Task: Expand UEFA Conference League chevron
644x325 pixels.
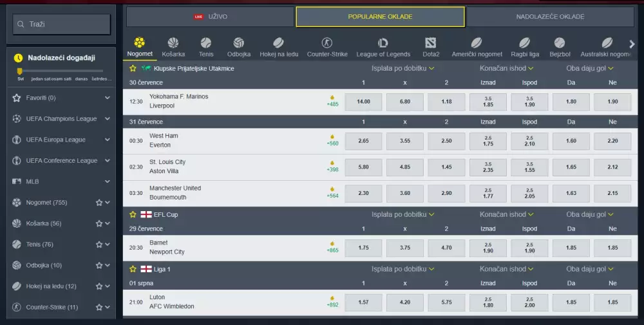Action: 107,160
